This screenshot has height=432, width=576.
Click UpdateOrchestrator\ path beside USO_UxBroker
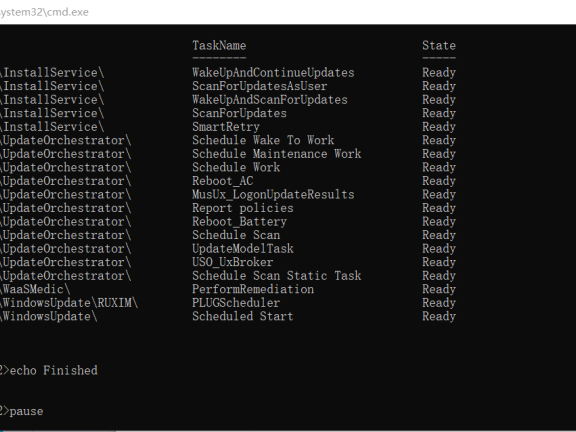pyautogui.click(x=65, y=262)
